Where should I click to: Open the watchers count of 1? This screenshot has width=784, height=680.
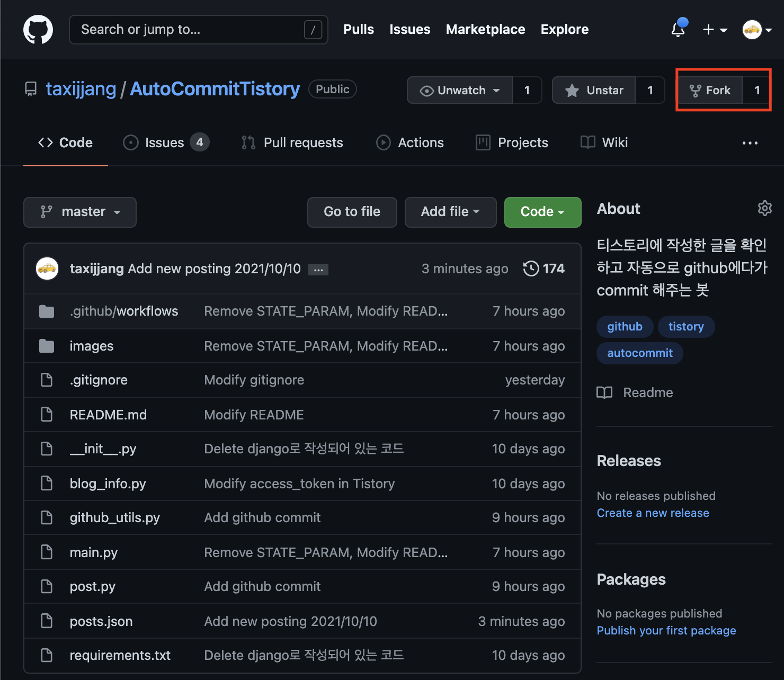pos(527,90)
